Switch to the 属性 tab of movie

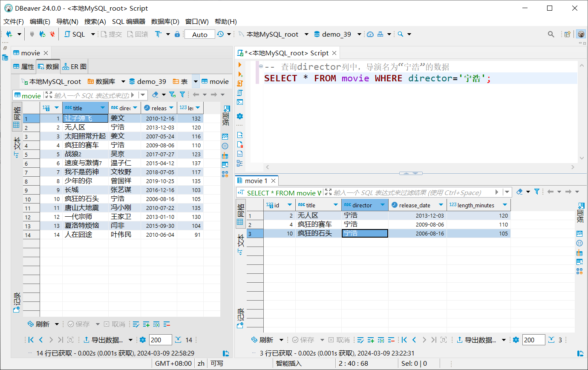pos(24,66)
